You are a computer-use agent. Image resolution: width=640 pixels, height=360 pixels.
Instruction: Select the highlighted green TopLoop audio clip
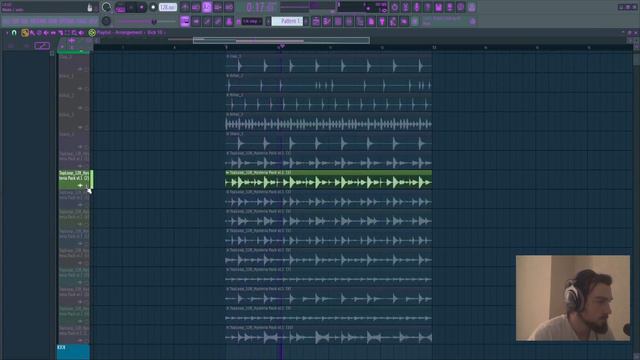tap(329, 180)
